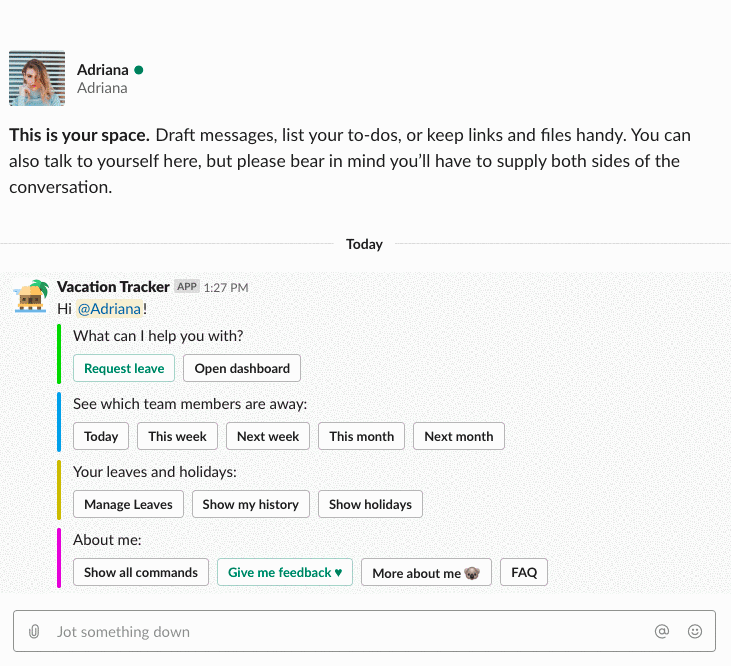Screen dimensions: 731x666
Task: Click the APP badge label
Action: pos(187,286)
